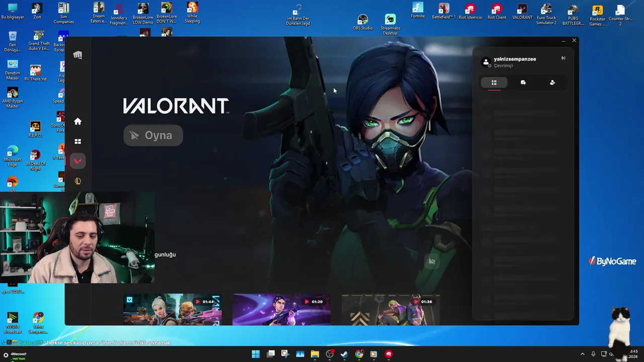The image size is (644, 362).
Task: Open the Microsoft Edge desktop shortcut
Action: [x=13, y=156]
